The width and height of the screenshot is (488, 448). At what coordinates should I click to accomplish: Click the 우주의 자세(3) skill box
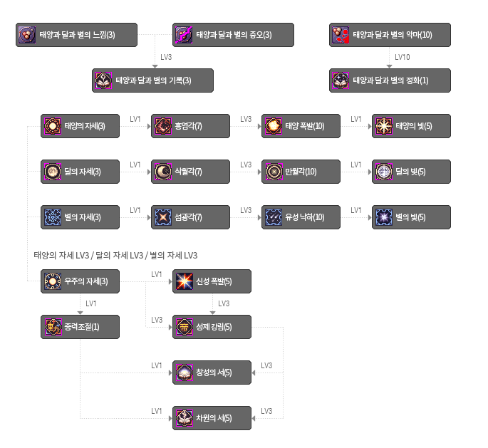80,281
